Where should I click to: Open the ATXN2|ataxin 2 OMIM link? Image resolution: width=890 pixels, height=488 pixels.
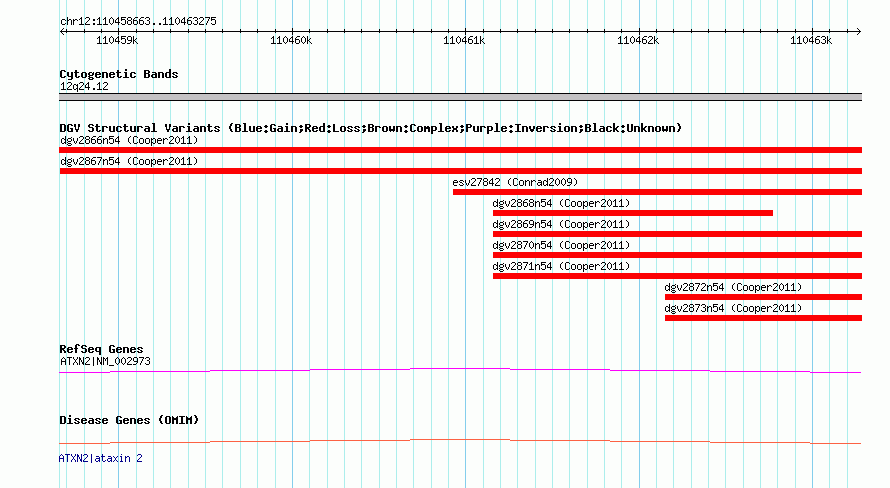tap(100, 458)
